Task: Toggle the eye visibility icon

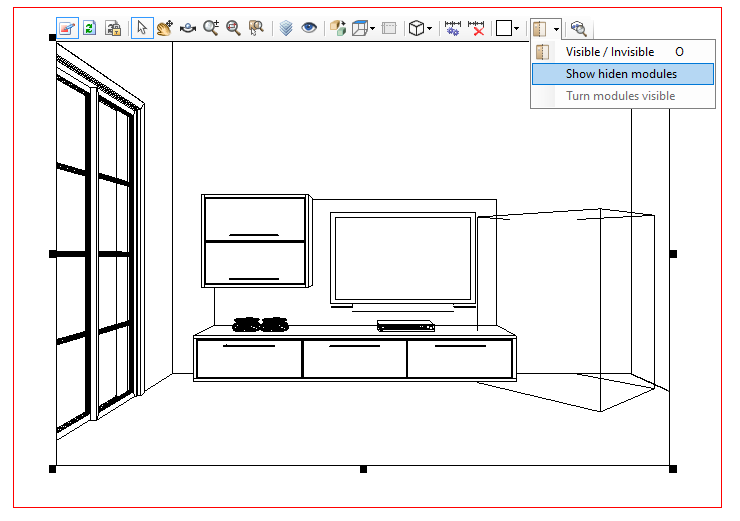Action: pos(309,28)
